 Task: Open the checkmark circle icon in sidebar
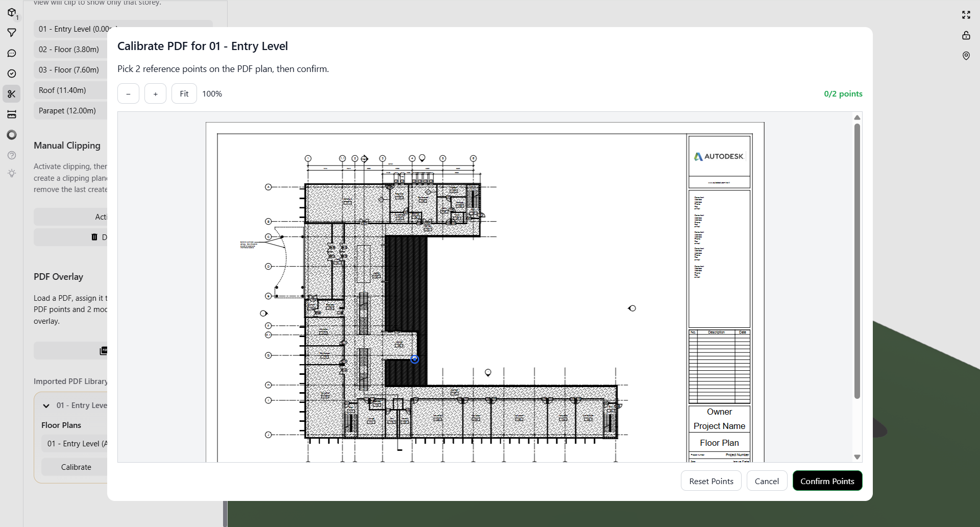click(12, 74)
